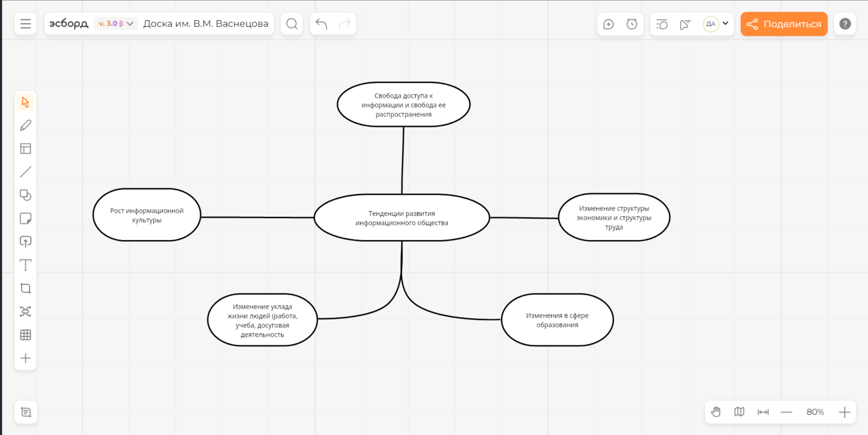
Task: Toggle the hand pan mode
Action: tap(716, 412)
